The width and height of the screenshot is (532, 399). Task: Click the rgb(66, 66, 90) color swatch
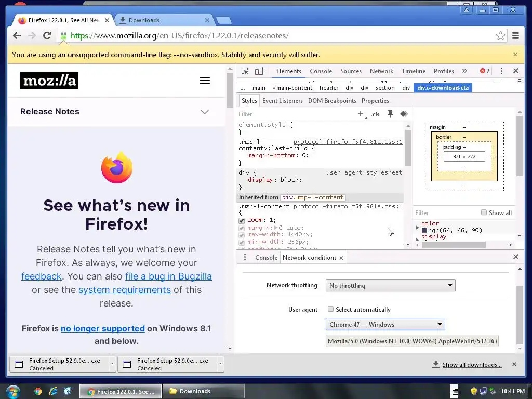[x=424, y=230]
